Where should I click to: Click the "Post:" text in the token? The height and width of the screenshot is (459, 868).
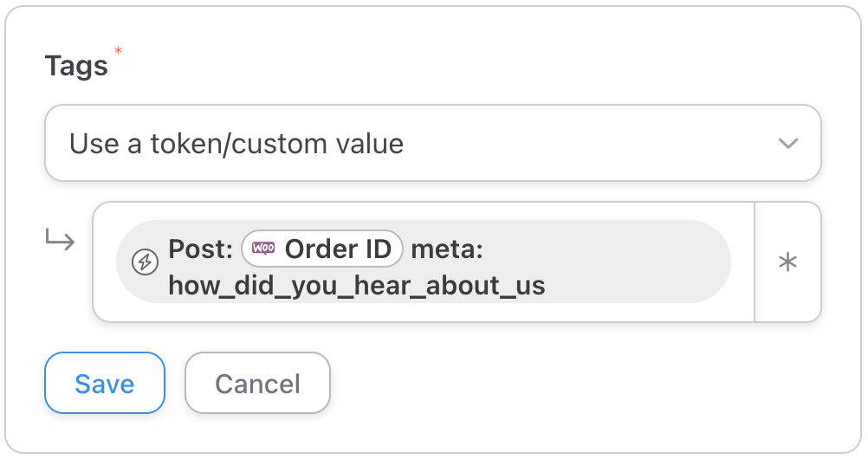coord(201,249)
